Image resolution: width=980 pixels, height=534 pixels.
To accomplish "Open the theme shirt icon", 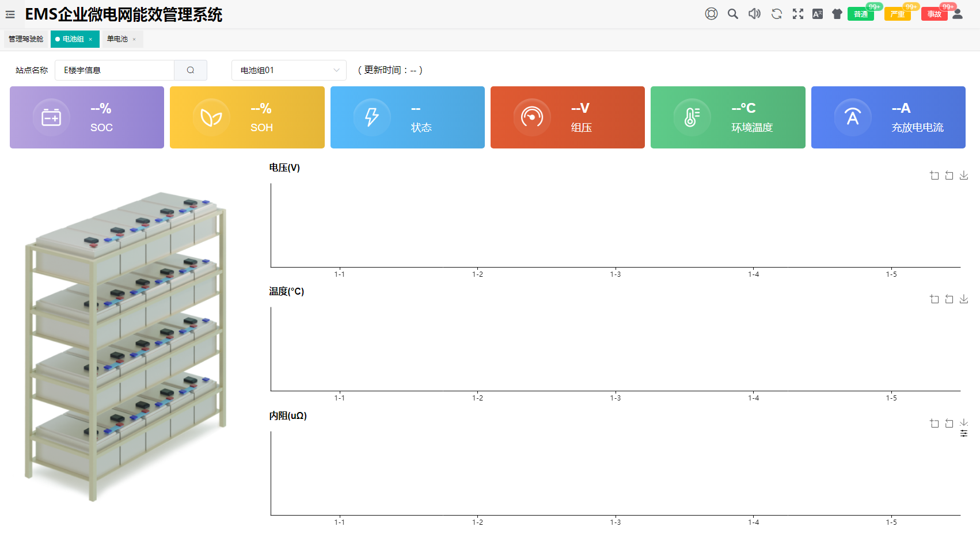I will pyautogui.click(x=837, y=14).
